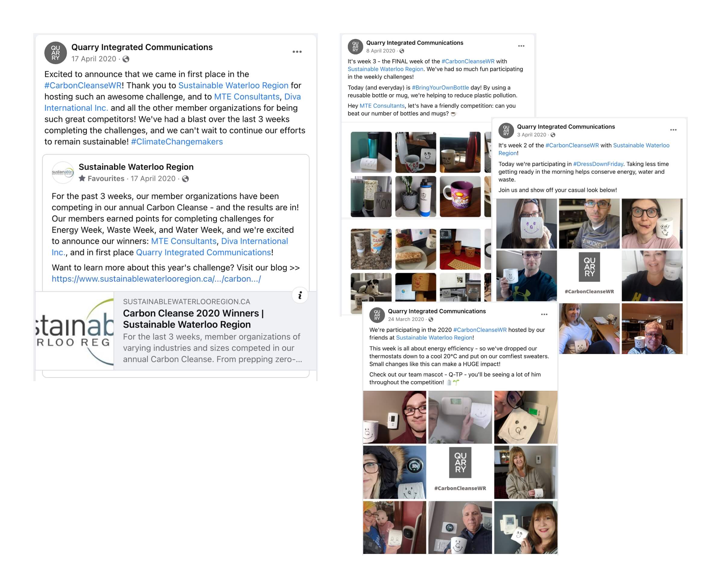Open MTE Consultants link in 8 April post

(x=382, y=106)
